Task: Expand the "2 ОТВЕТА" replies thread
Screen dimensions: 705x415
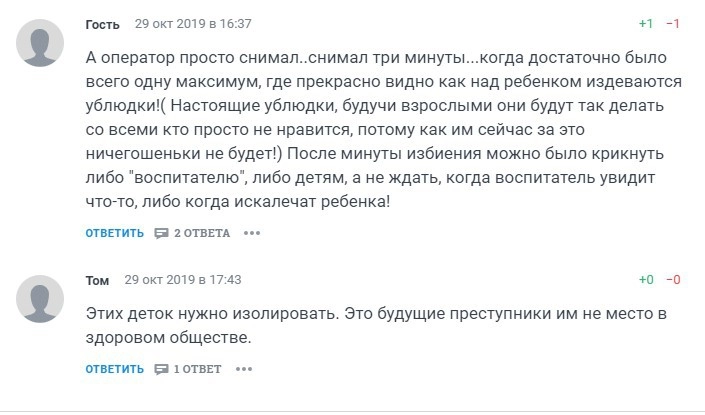Action: (201, 233)
